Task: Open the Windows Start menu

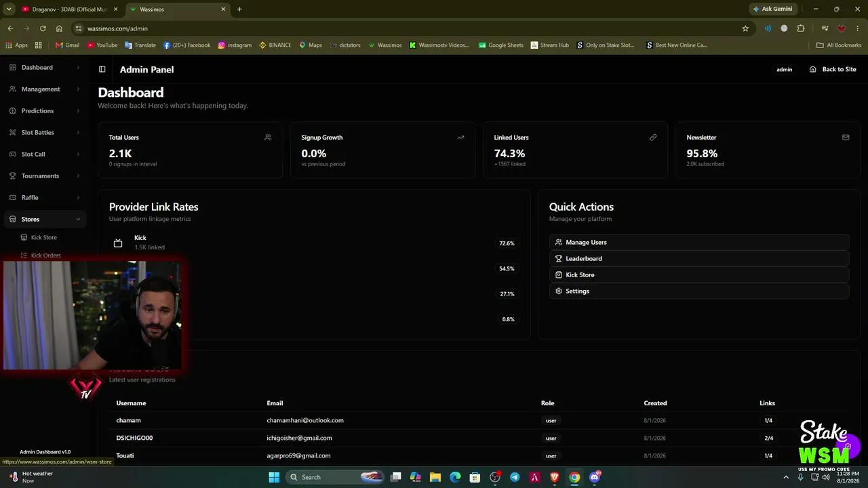Action: coord(274,477)
